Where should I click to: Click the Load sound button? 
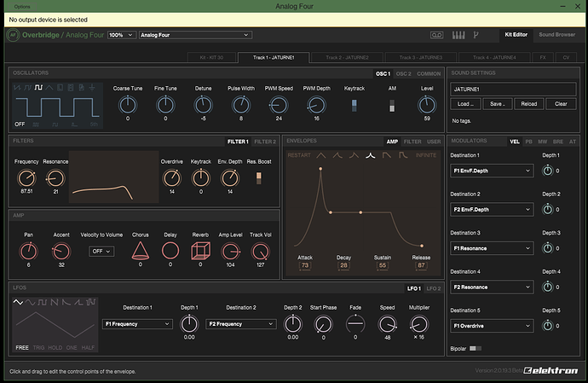click(x=465, y=103)
